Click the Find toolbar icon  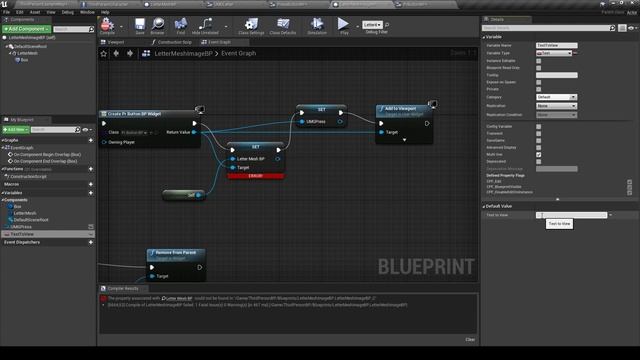[180, 26]
